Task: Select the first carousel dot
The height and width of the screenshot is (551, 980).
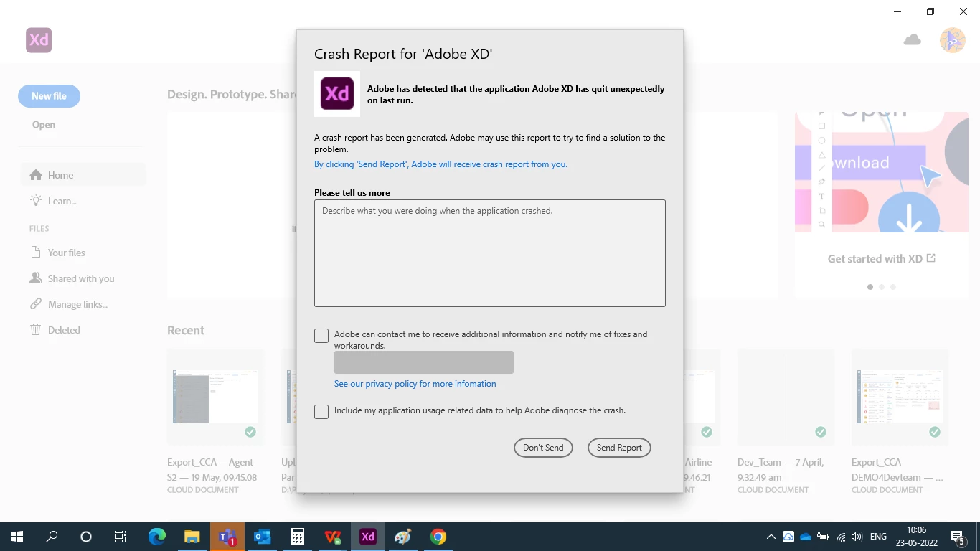Action: (x=870, y=287)
